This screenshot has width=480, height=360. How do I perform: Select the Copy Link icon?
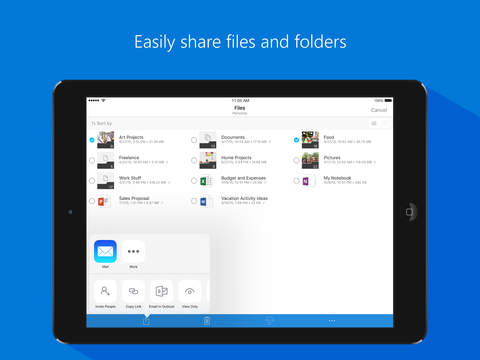[133, 291]
